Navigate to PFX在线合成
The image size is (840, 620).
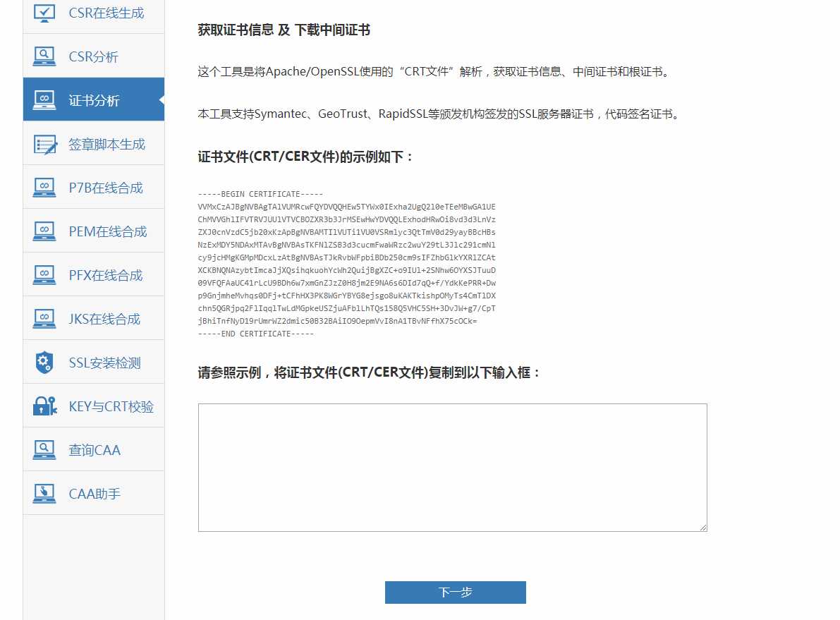click(x=94, y=275)
